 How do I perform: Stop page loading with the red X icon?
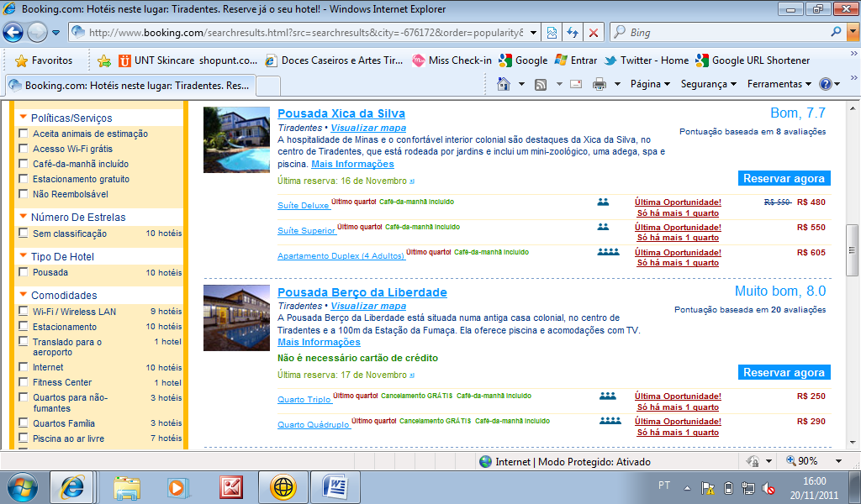594,33
